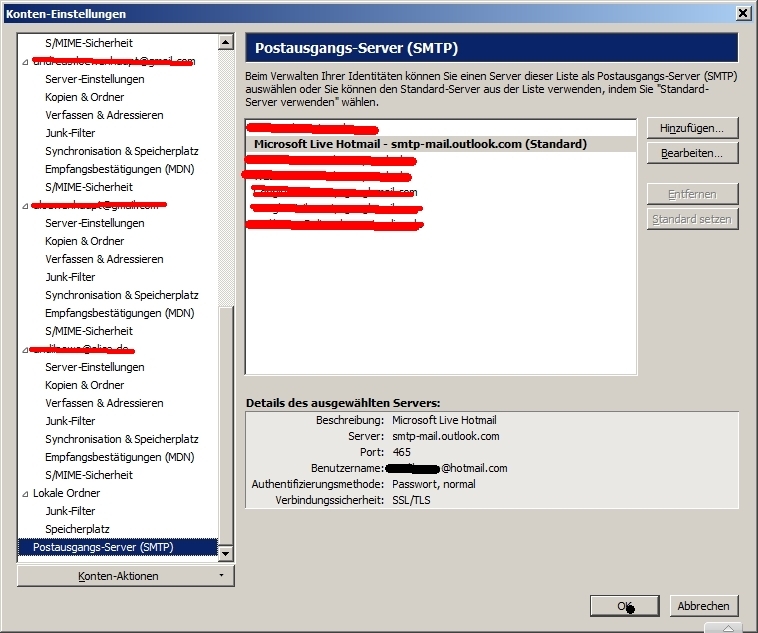The image size is (758, 633).
Task: Open Verfassen & Adressieren under the topmost gmail.com account
Action: (104, 115)
